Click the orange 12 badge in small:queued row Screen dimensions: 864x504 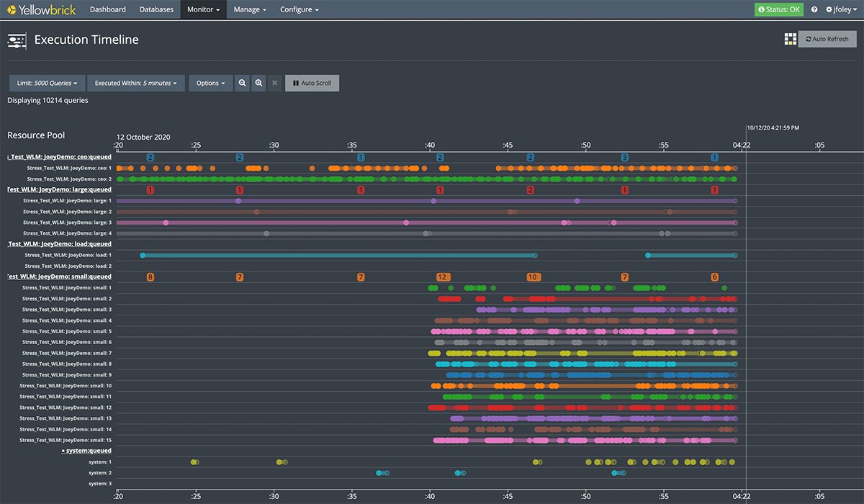(x=443, y=277)
